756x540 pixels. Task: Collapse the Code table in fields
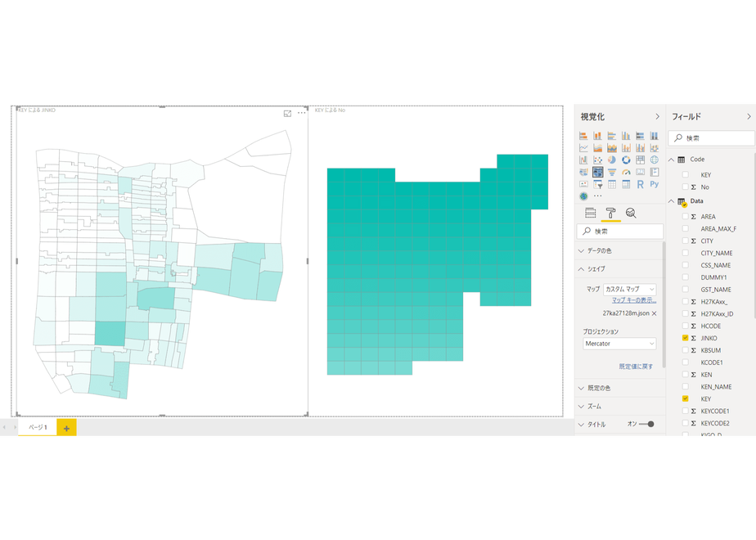tap(671, 160)
